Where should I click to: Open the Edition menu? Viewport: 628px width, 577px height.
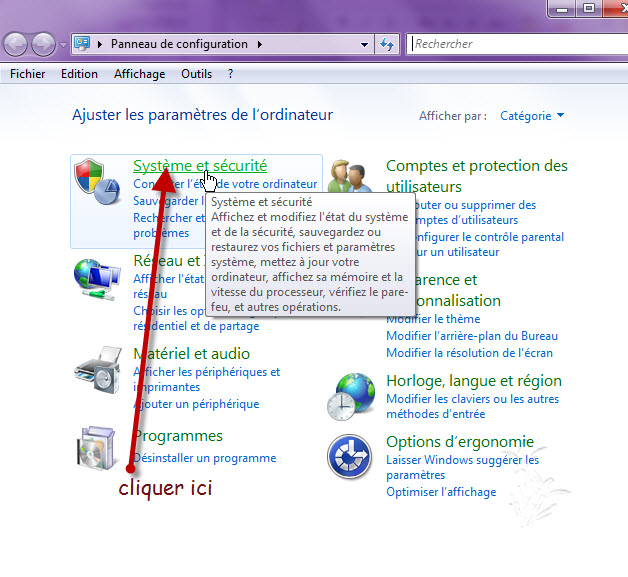(x=79, y=74)
